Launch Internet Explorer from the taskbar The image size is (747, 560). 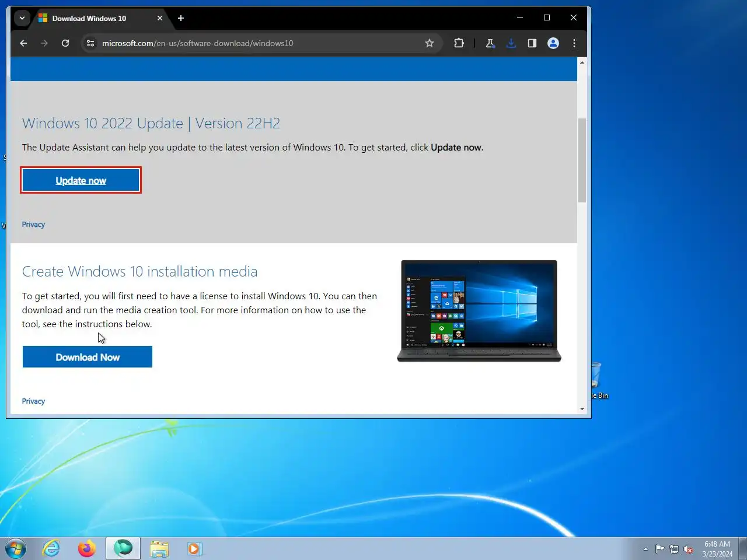[x=51, y=548]
